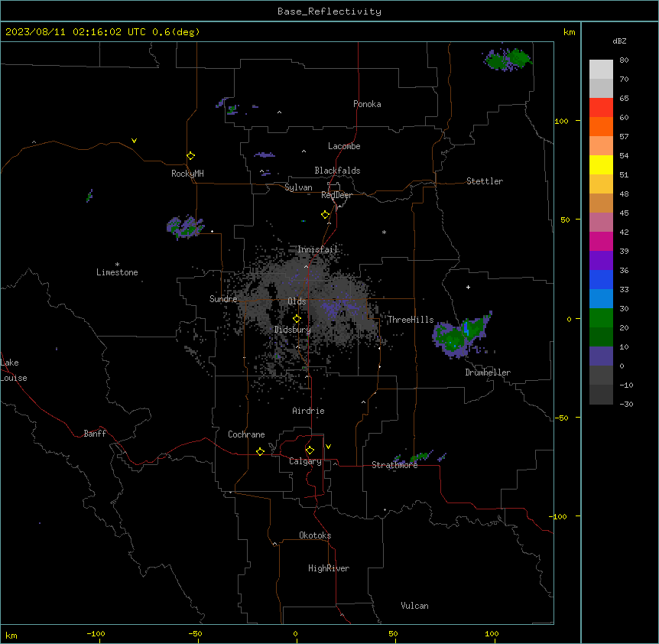Click the -30 value on dBZ scale
The image size is (659, 644).
[626, 404]
